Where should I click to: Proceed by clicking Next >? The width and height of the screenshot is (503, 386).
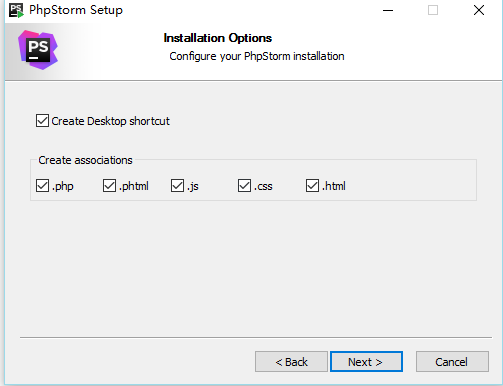coord(366,361)
